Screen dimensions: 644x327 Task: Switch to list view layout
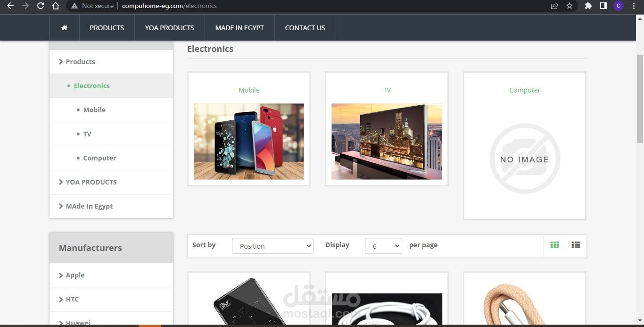[576, 245]
